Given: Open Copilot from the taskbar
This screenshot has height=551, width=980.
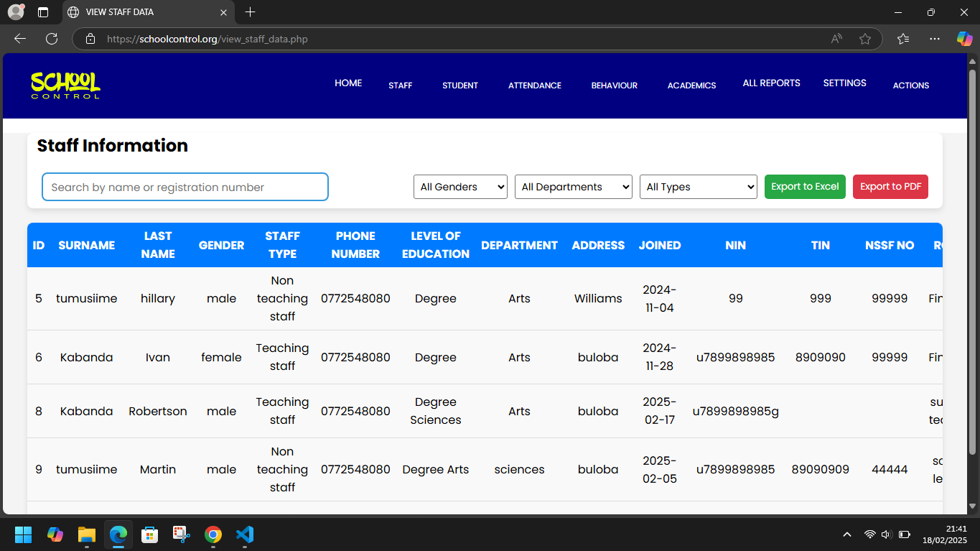Looking at the screenshot, I should [x=55, y=534].
